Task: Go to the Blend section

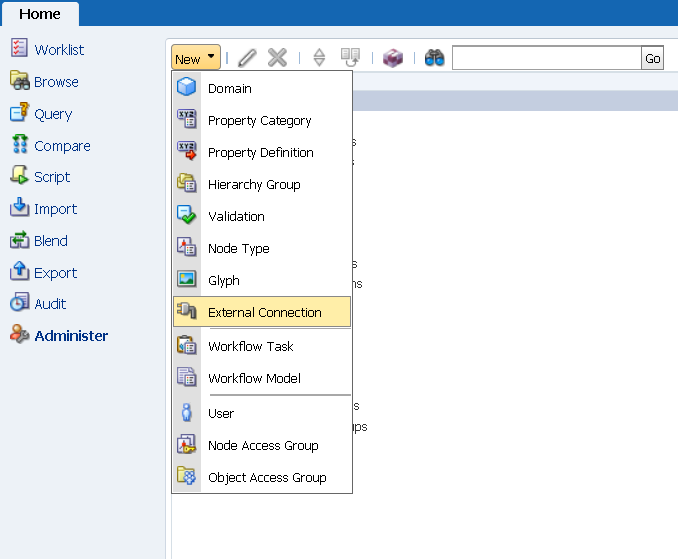Action: [x=50, y=241]
